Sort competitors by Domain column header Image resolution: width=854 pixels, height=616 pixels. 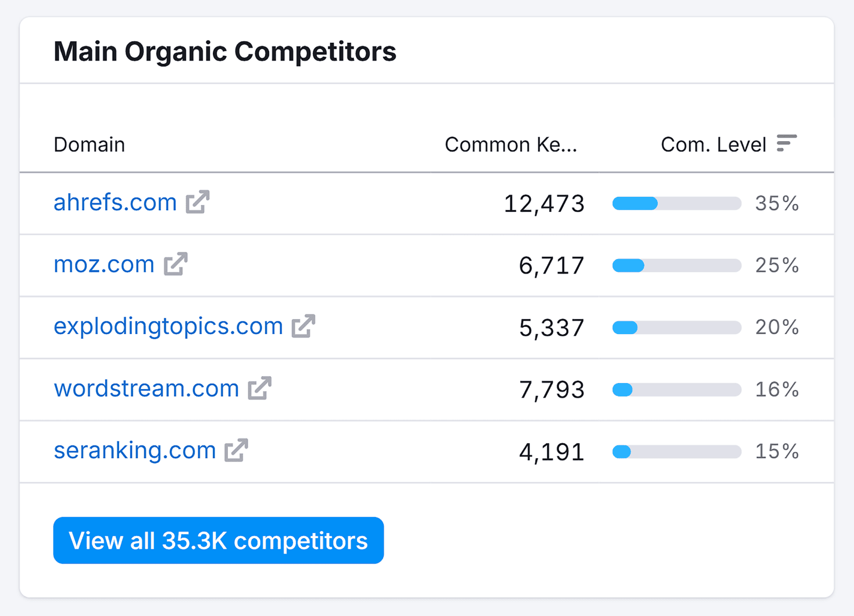click(x=89, y=144)
